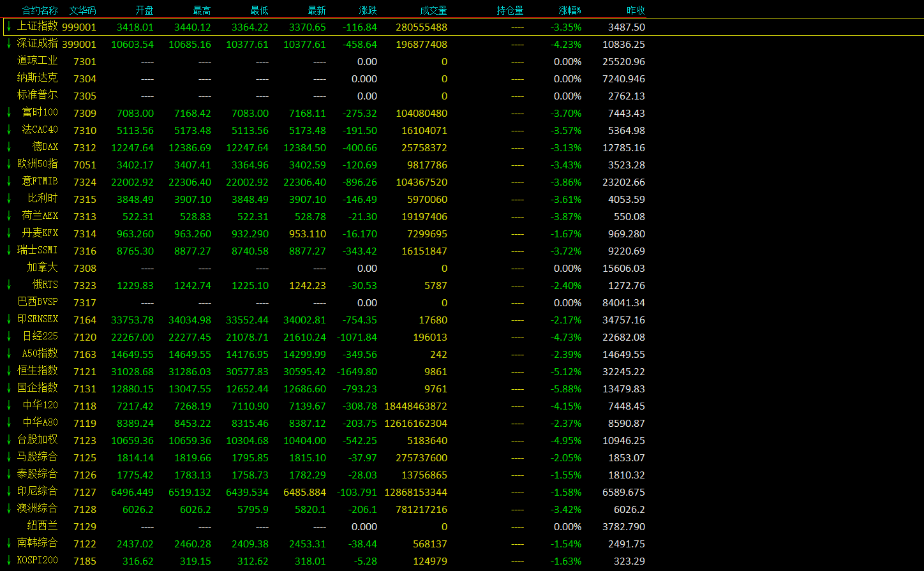Viewport: 924px width, 571px height.
Task: Click the falling arrow next to KOSPI200
Action: pyautogui.click(x=9, y=560)
